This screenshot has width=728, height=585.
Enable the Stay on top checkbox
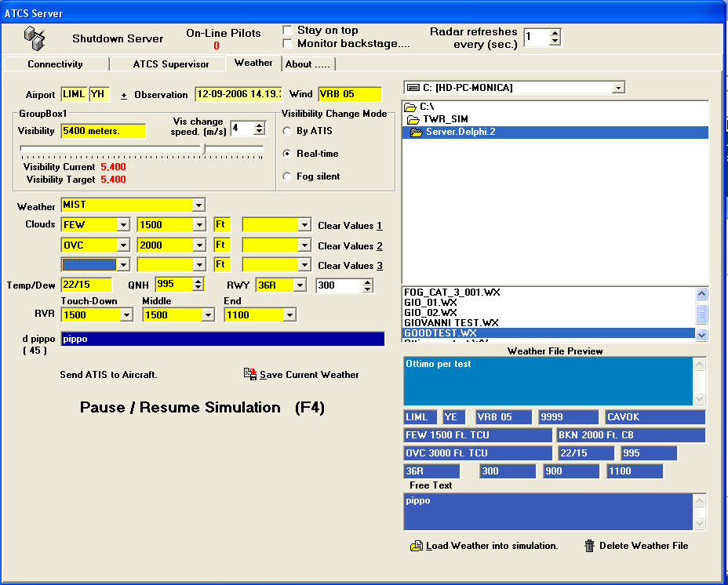pos(287,31)
